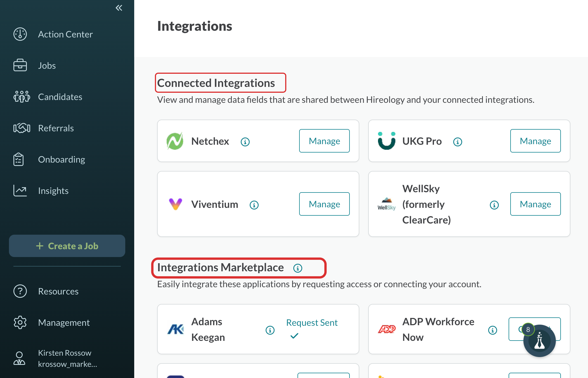This screenshot has width=588, height=378.
Task: Manage the Netchex integration
Action: 324,141
